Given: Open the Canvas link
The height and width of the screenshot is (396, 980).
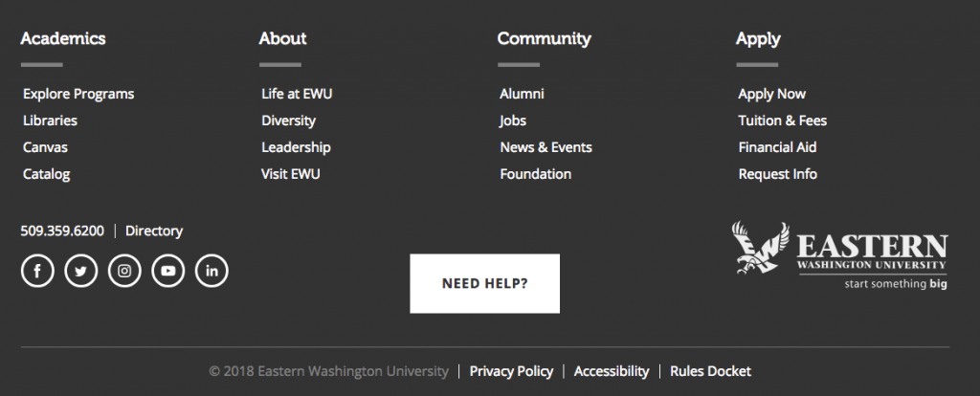Looking at the screenshot, I should pyautogui.click(x=45, y=147).
